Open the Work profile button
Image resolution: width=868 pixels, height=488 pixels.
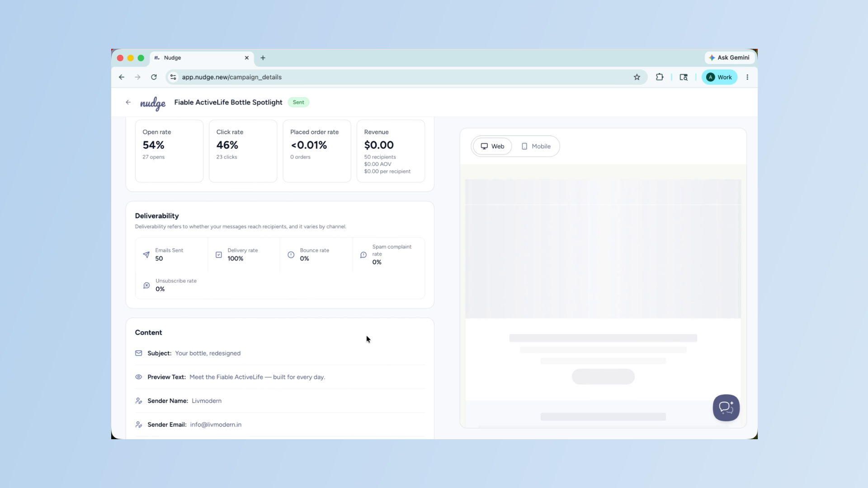tap(719, 77)
